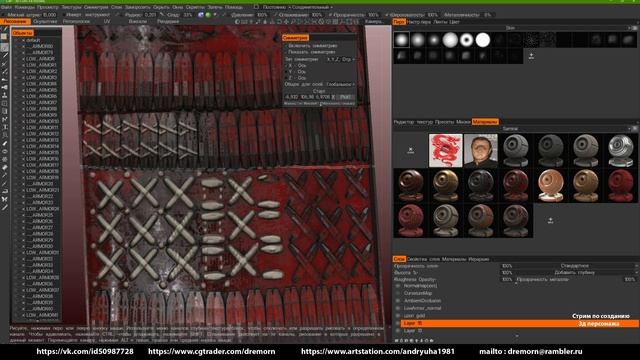Check the 'X - Ось' symmetry axis
640x360 pixels.
(x=286, y=65)
